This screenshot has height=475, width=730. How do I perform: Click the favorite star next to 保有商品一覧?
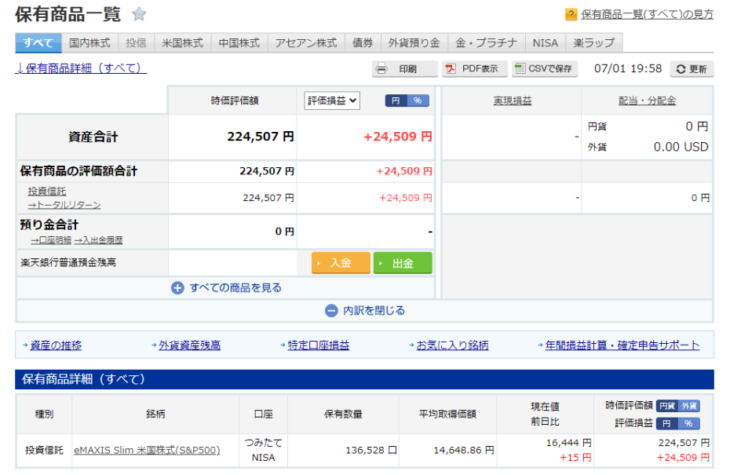tap(139, 14)
